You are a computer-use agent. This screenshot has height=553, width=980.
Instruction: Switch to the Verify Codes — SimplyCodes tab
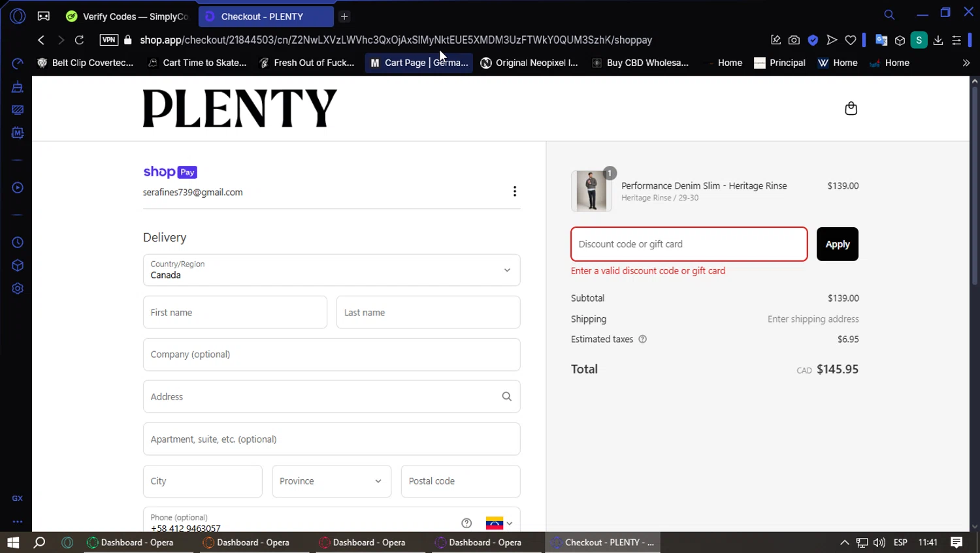[127, 16]
